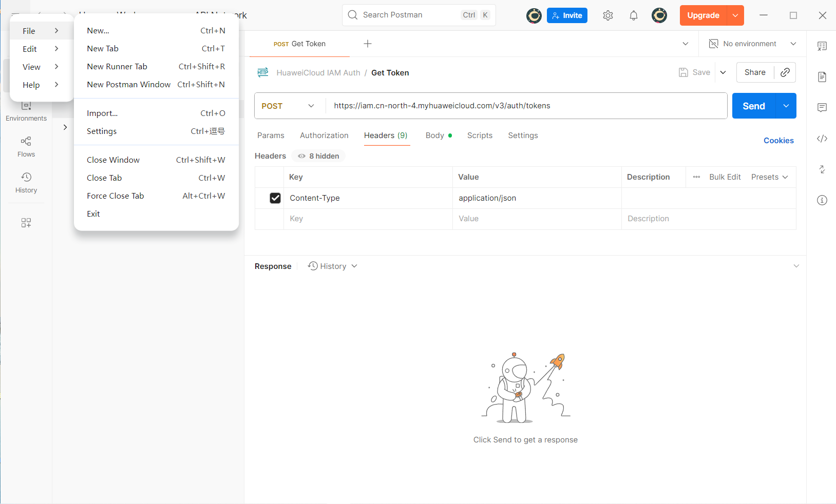
Task: Click the search magnifier icon
Action: (x=353, y=15)
